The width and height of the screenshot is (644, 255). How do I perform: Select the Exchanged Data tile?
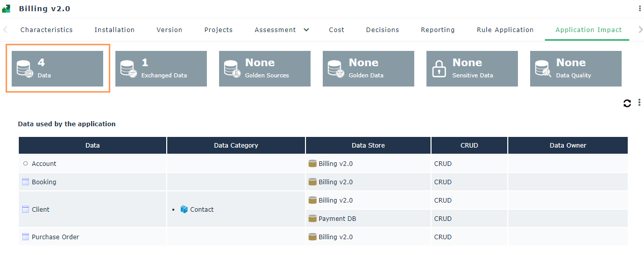pos(161,69)
